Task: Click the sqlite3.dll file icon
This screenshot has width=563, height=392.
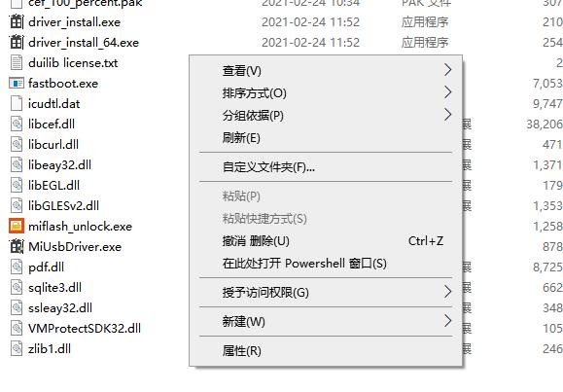Action: coord(17,288)
